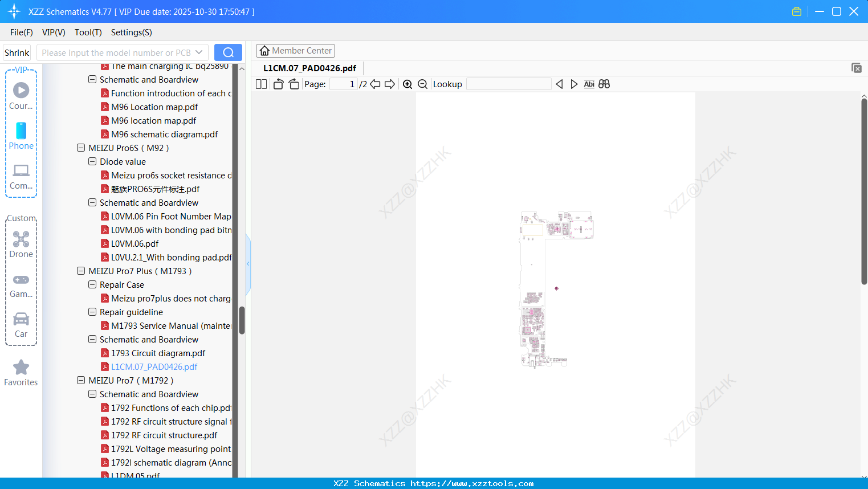
Task: Click the Shrink button
Action: (17, 52)
